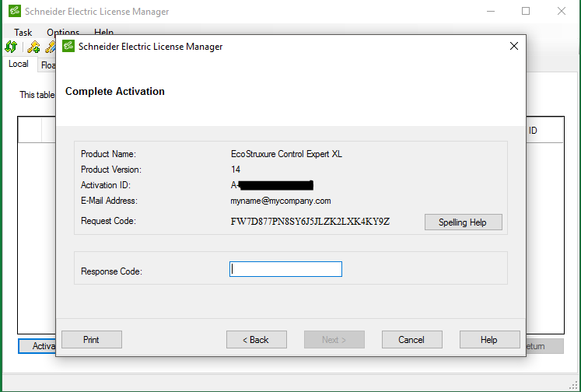
Task: Click the E-Mail Address: label
Action: 110,201
